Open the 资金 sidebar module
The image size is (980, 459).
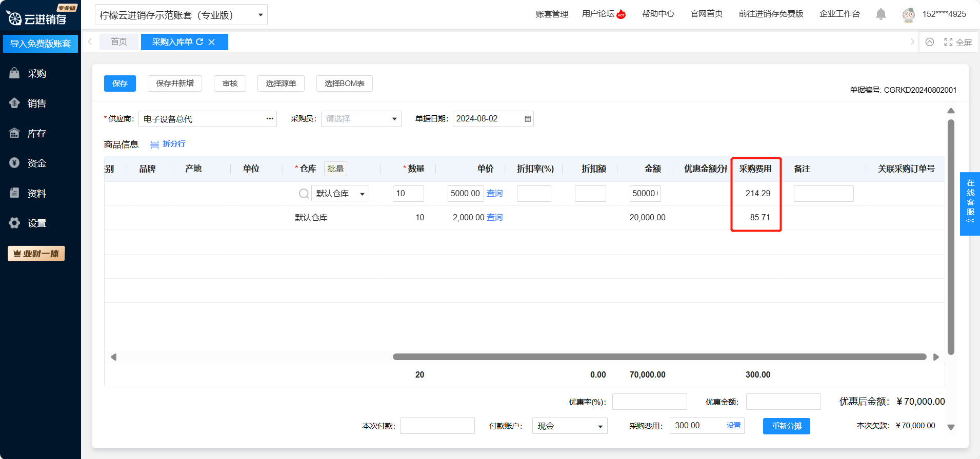click(x=29, y=163)
